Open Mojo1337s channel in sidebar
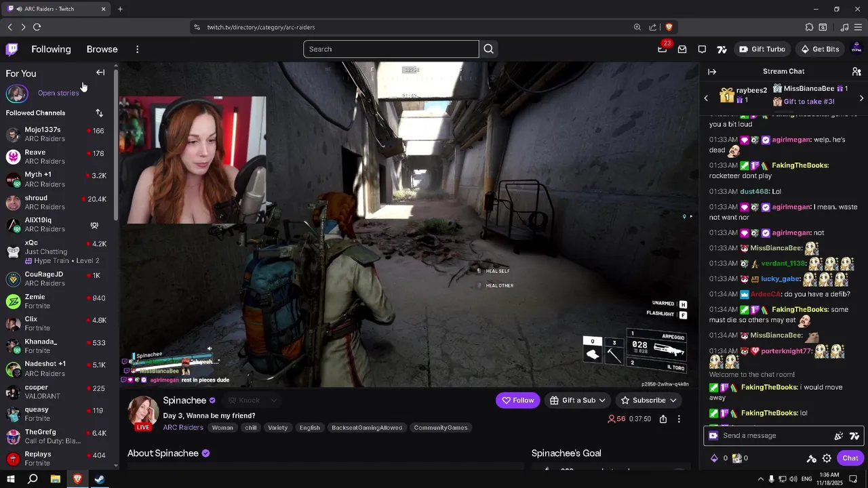 click(x=58, y=134)
